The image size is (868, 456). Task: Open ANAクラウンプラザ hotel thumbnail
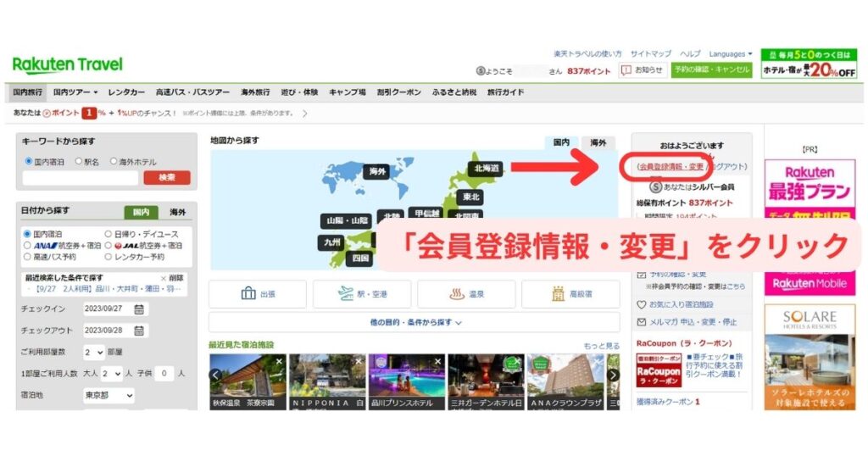[565, 382]
